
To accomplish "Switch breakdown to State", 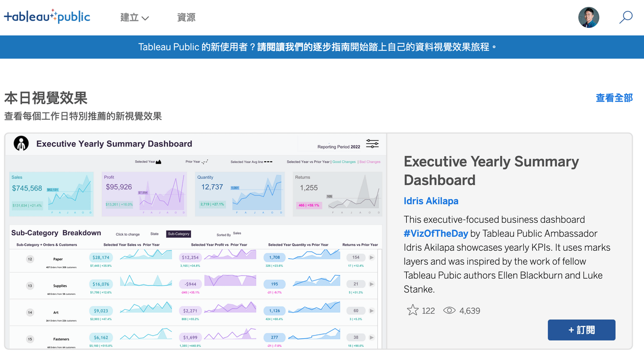I will [x=155, y=234].
